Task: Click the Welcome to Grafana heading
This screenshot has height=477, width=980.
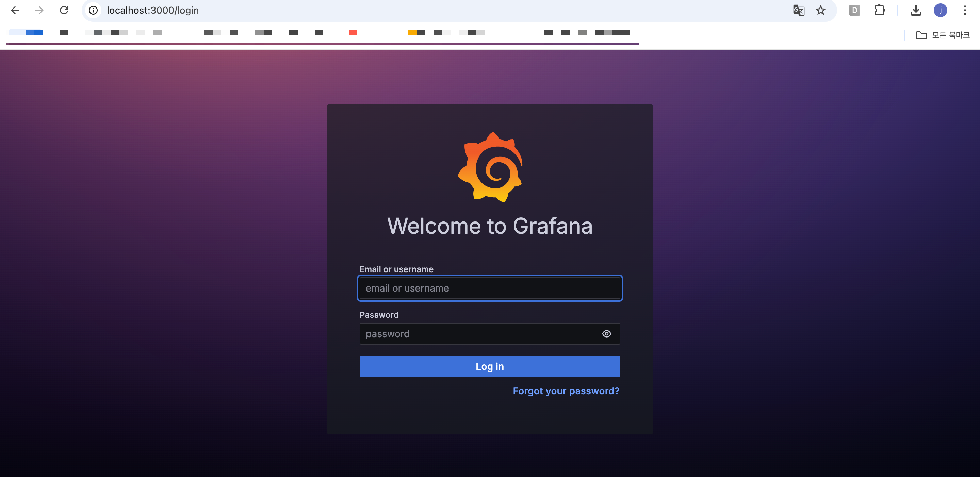Action: click(x=490, y=226)
